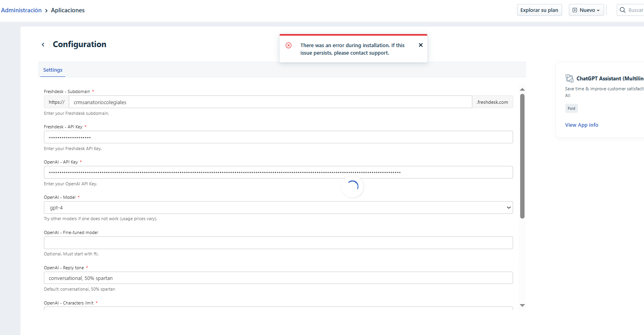
Task: Open the OpenAI Model dropdown
Action: click(x=278, y=207)
